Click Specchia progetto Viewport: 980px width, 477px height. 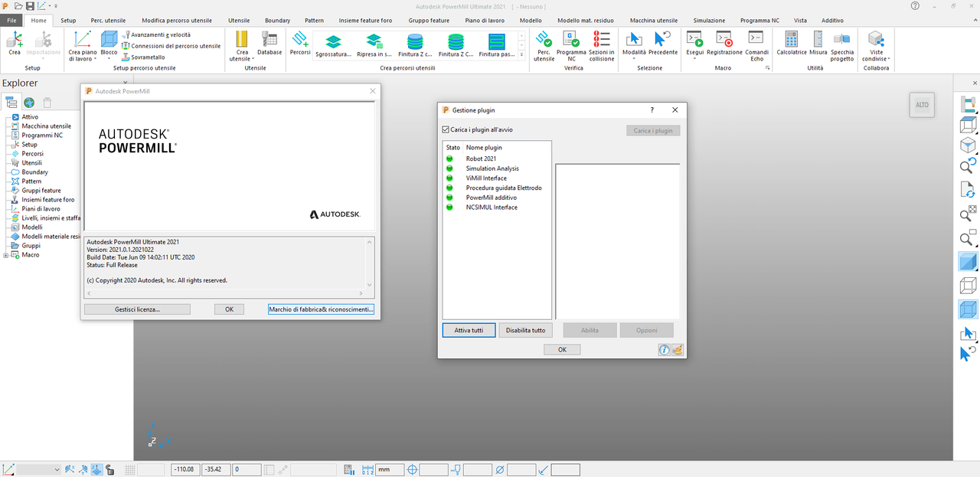coord(842,46)
